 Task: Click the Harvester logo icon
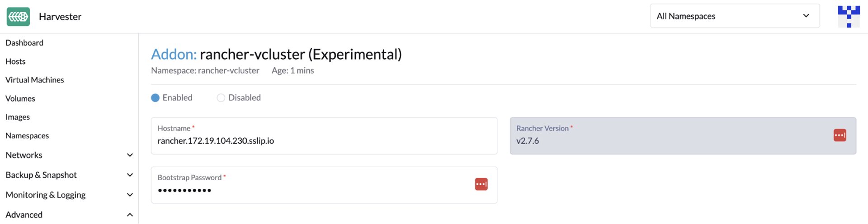click(18, 17)
